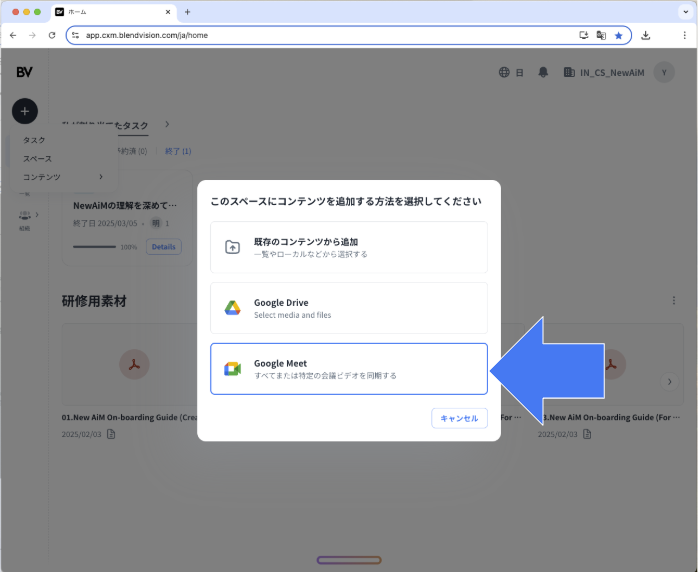Image resolution: width=698 pixels, height=572 pixels.
Task: Close the ホーム browser tab
Action: click(x=168, y=12)
